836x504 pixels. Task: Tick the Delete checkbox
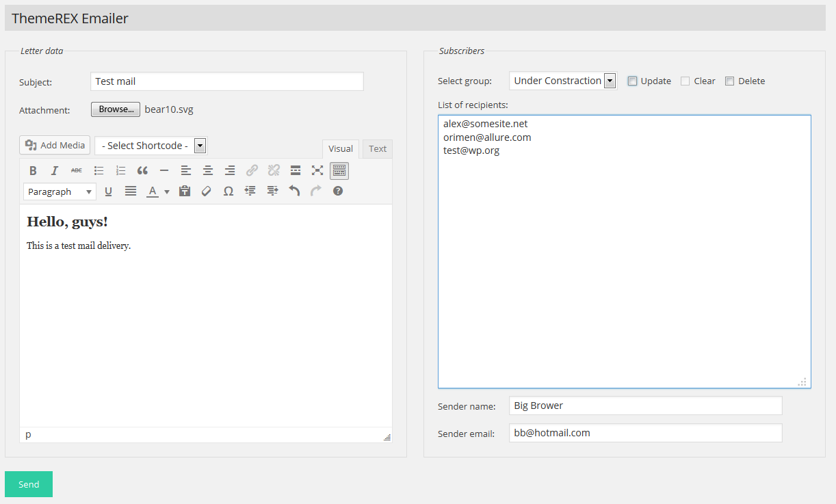(730, 81)
